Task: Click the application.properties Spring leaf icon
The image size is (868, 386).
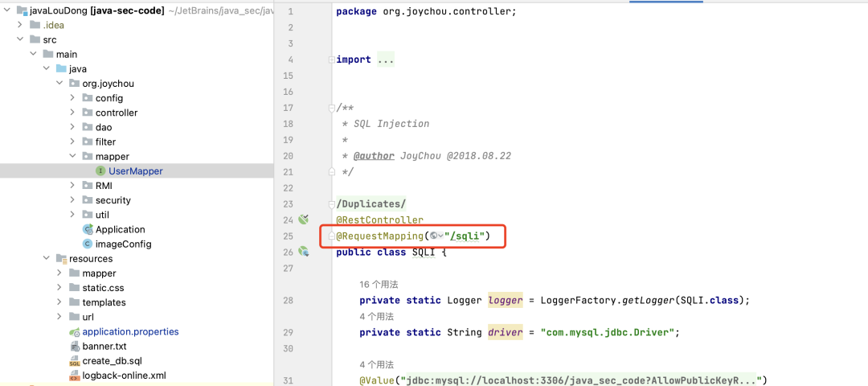Action: (74, 332)
